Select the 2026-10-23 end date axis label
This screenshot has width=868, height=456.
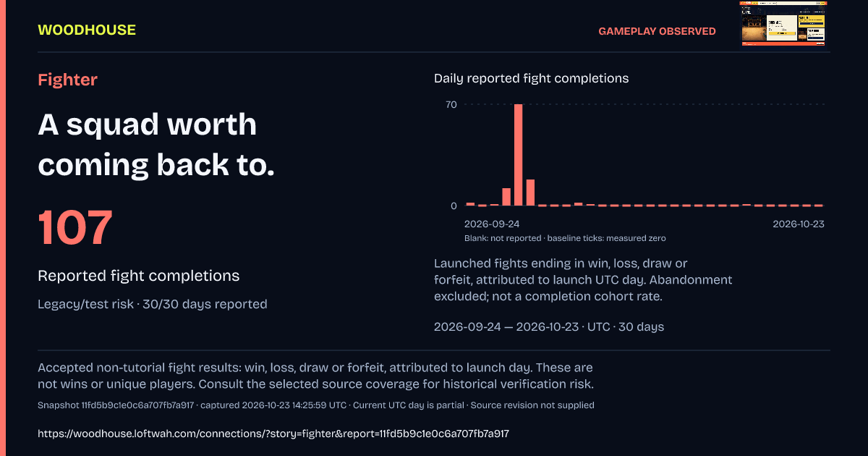click(x=799, y=224)
